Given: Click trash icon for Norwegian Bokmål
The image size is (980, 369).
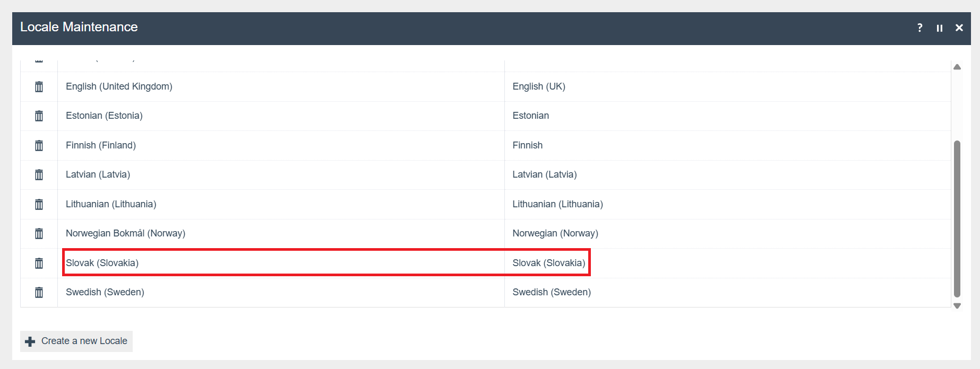Looking at the screenshot, I should tap(39, 233).
